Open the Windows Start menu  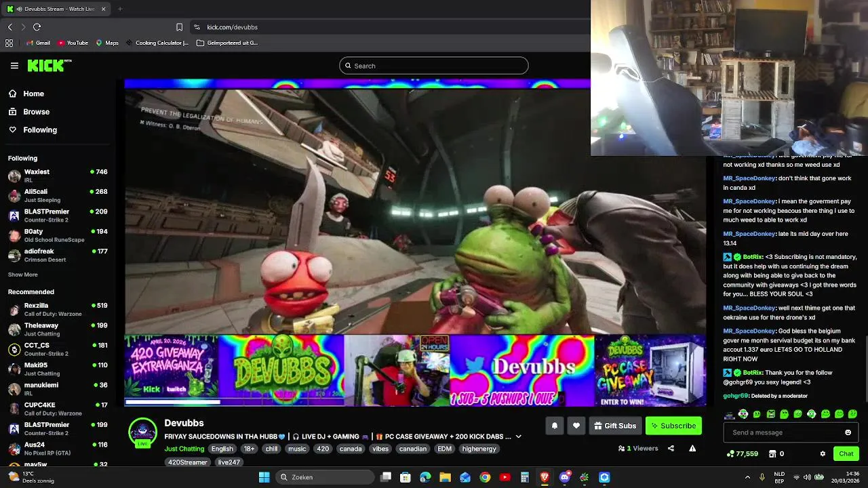(x=264, y=477)
